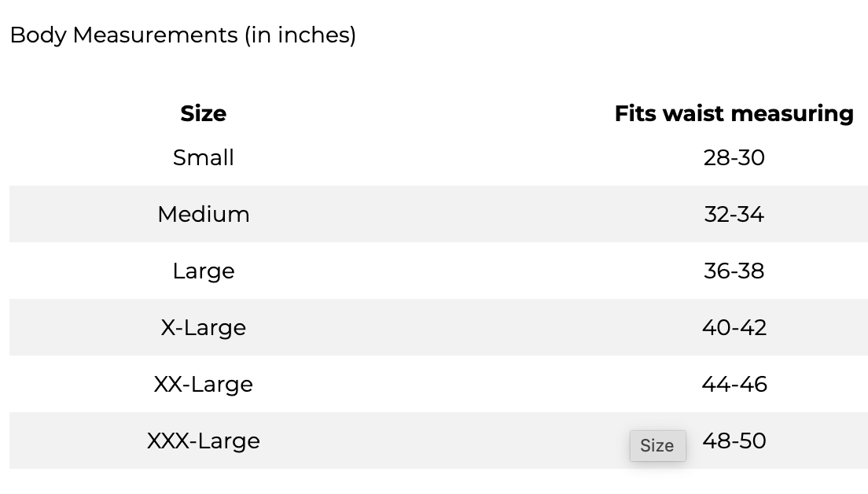
Task: Click the Fits waist measuring header
Action: (734, 113)
